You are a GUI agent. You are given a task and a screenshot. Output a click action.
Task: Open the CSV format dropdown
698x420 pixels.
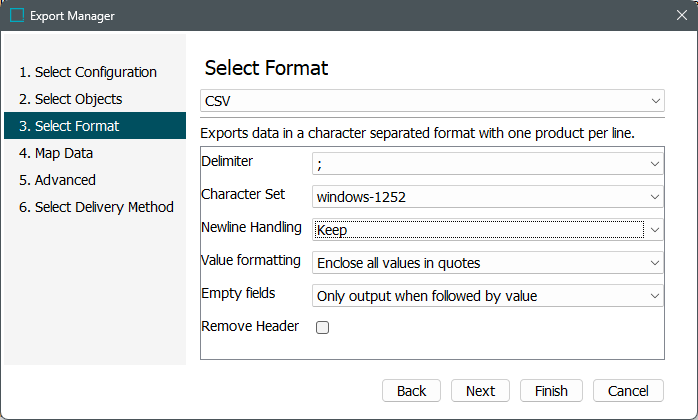pyautogui.click(x=655, y=101)
